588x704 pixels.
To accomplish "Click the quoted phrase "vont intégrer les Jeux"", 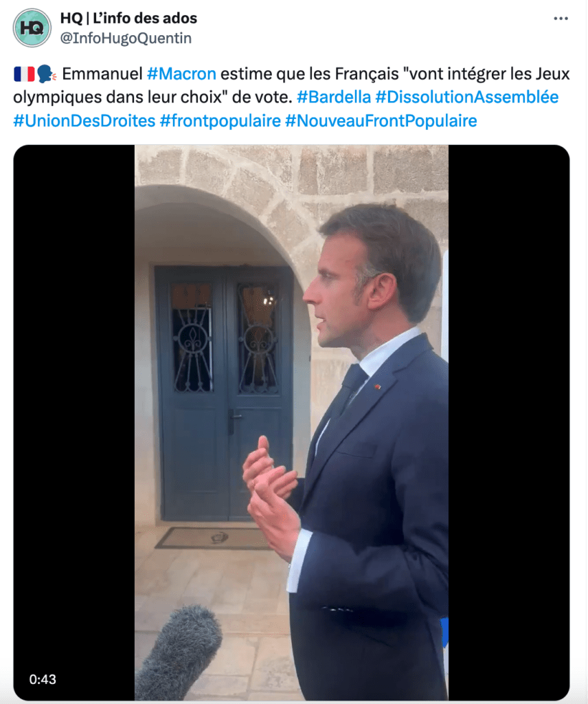I will tap(486, 74).
